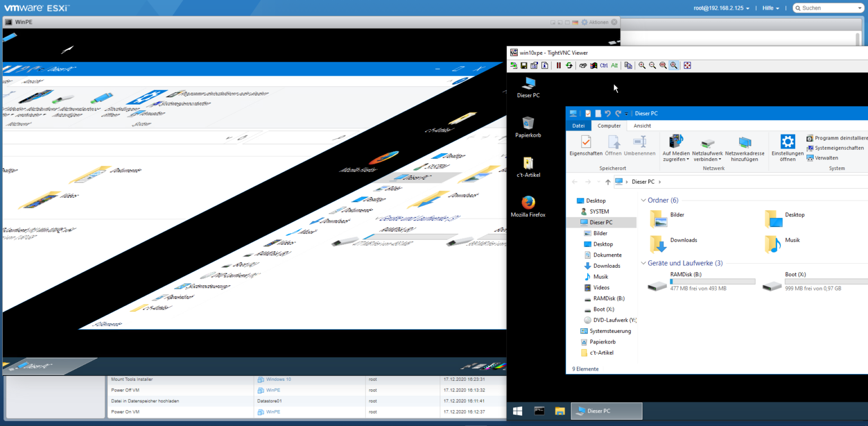
Task: Switch to the Ansicht ribbon tab
Action: [641, 125]
